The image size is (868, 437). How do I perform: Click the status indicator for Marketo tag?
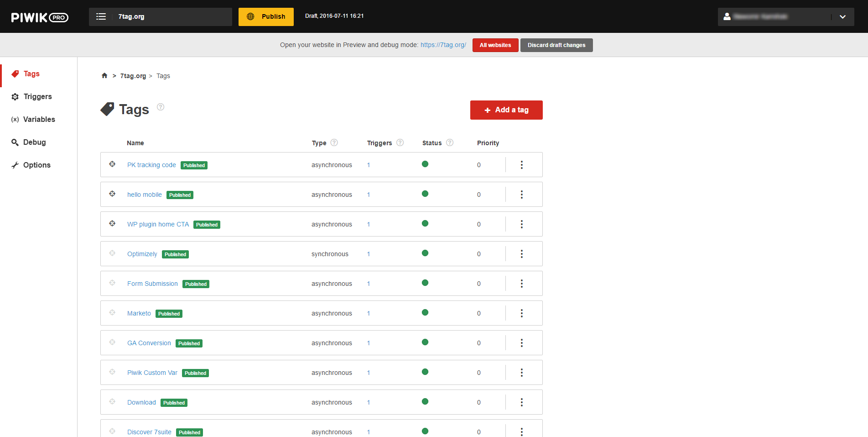425,312
